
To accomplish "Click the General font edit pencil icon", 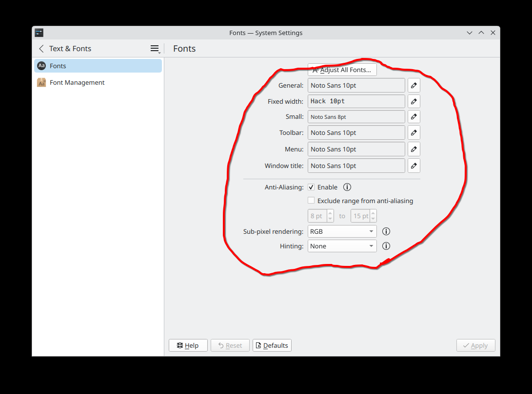I will click(414, 85).
